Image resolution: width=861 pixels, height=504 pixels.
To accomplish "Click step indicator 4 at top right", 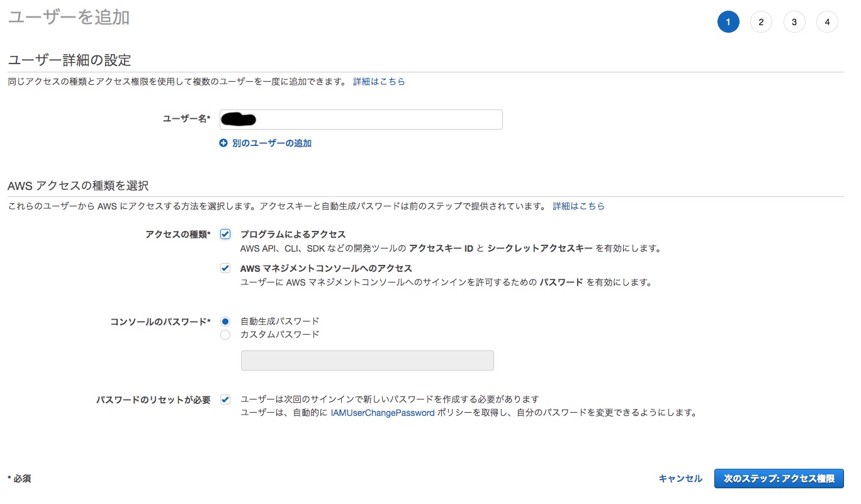I will point(827,21).
